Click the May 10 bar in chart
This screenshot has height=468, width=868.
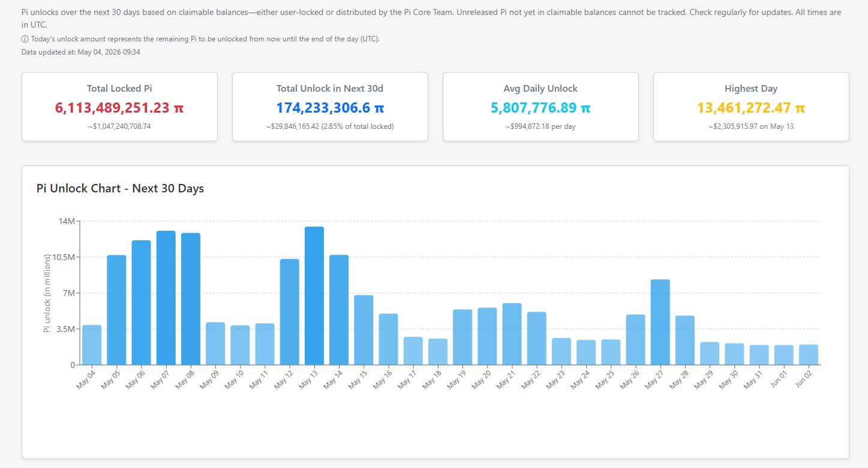(x=240, y=345)
